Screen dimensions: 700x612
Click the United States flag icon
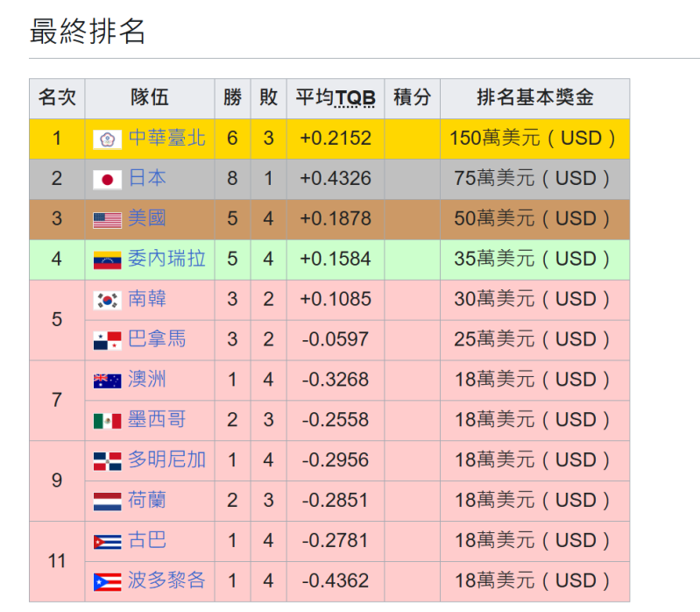[107, 220]
